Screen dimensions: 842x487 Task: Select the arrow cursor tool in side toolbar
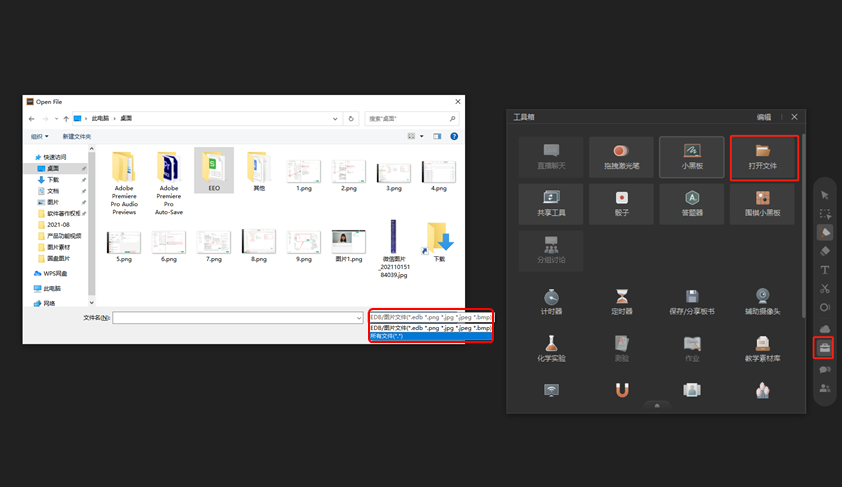[x=825, y=195]
